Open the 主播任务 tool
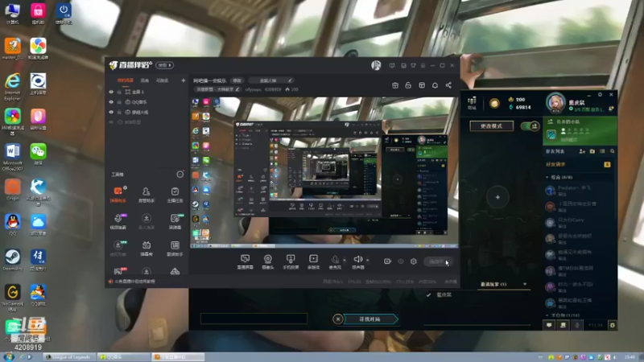 [175, 194]
